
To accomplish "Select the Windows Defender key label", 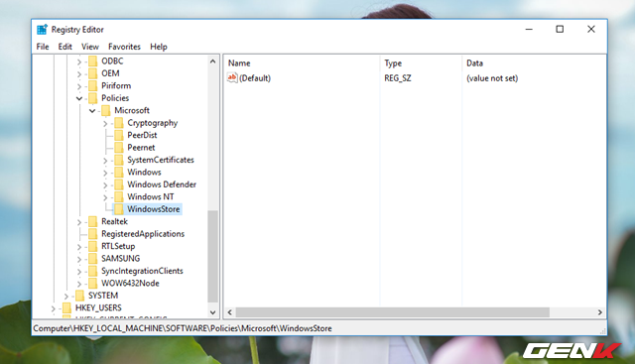I will pyautogui.click(x=162, y=184).
